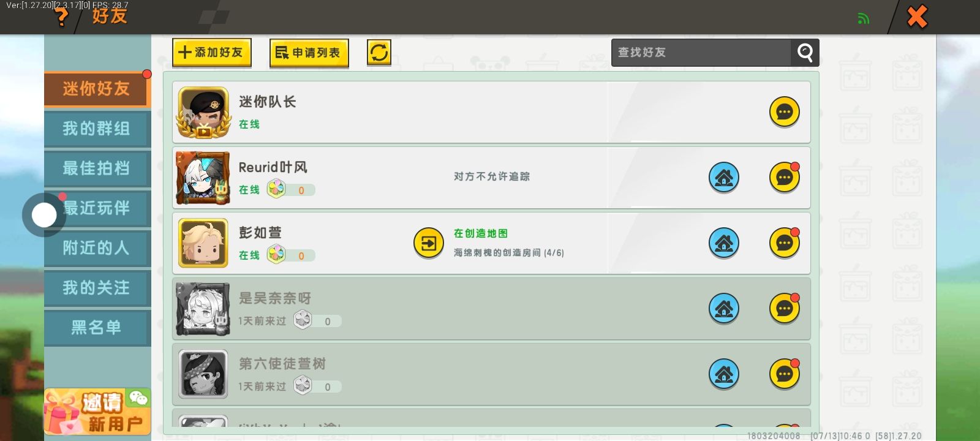Tap the 邀请新用户 invite banner
The width and height of the screenshot is (980, 441).
click(97, 412)
